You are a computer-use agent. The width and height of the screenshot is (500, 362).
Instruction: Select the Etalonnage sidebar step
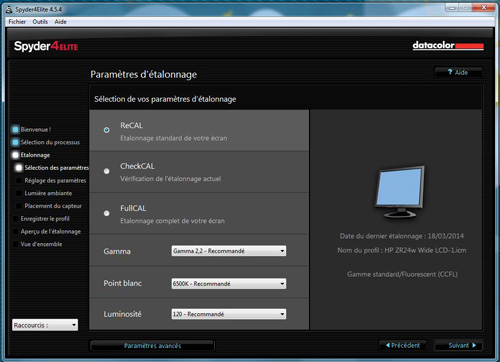(x=35, y=155)
